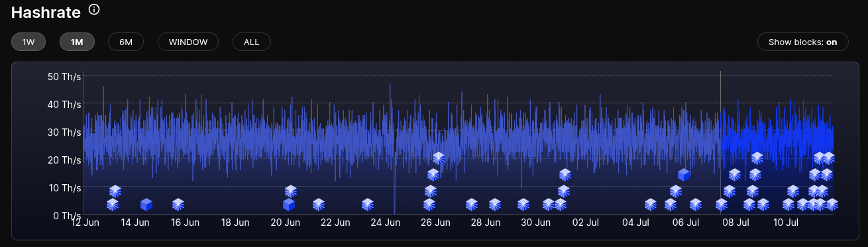Image resolution: width=868 pixels, height=247 pixels.
Task: Show ALL hashrate history
Action: click(x=252, y=42)
